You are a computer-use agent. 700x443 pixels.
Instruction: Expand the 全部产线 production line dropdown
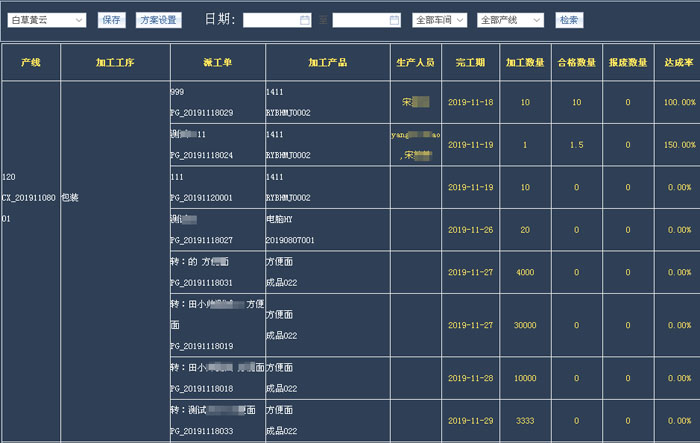click(510, 20)
